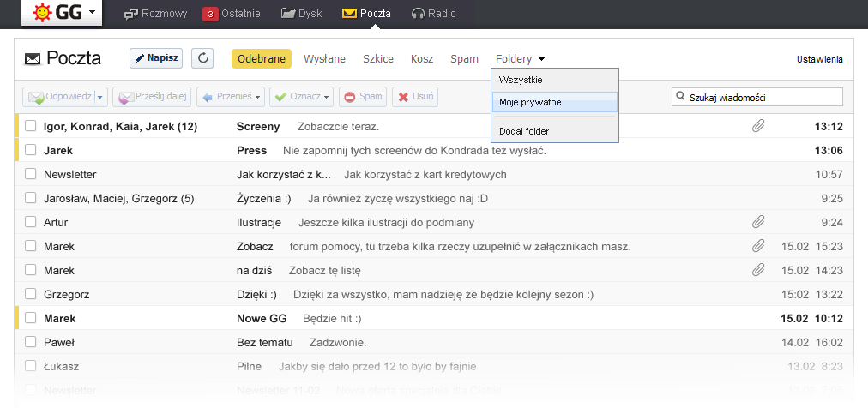The image size is (868, 408).
Task: Open the GG logo dropdown arrow
Action: pyautogui.click(x=92, y=12)
